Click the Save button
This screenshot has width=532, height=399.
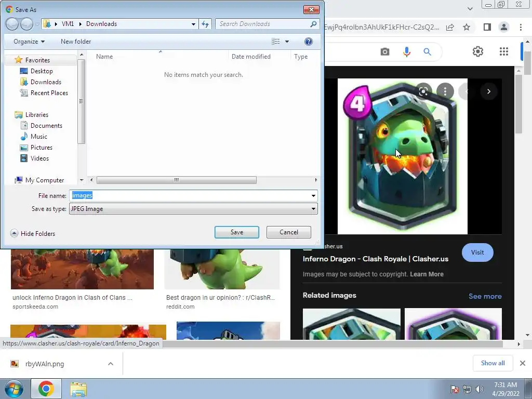tap(237, 232)
